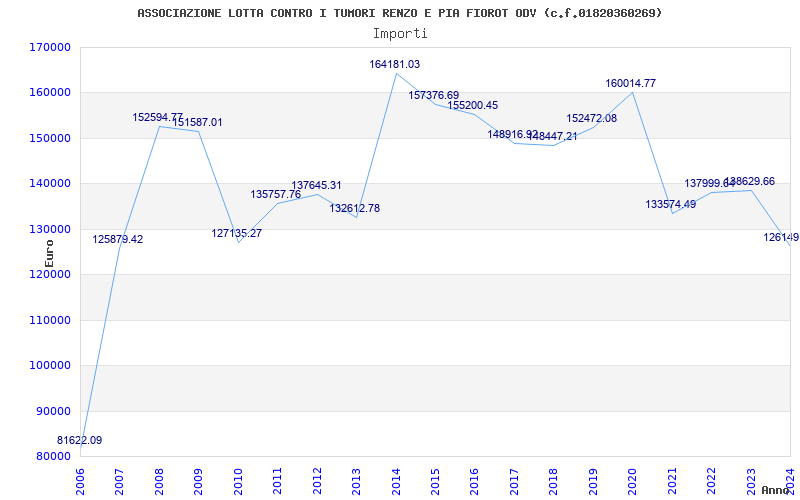Select the Anno x-axis title
The width and height of the screenshot is (800, 500).
coord(775,490)
